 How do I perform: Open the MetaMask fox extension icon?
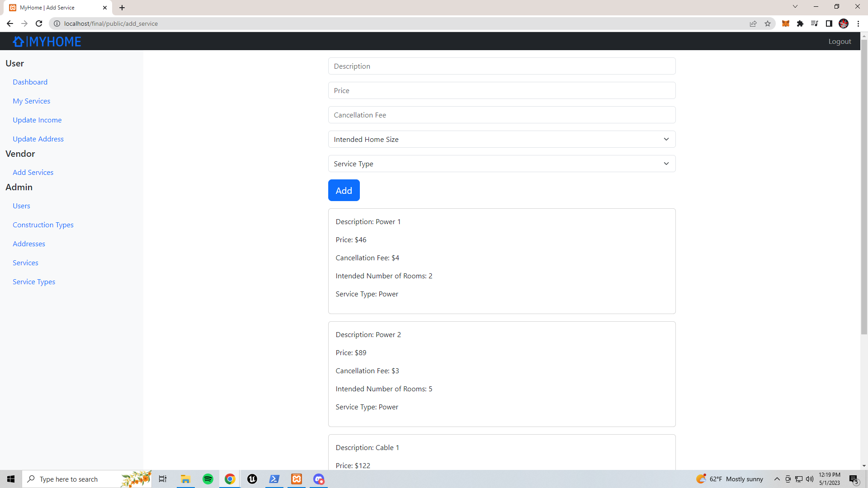click(x=786, y=23)
